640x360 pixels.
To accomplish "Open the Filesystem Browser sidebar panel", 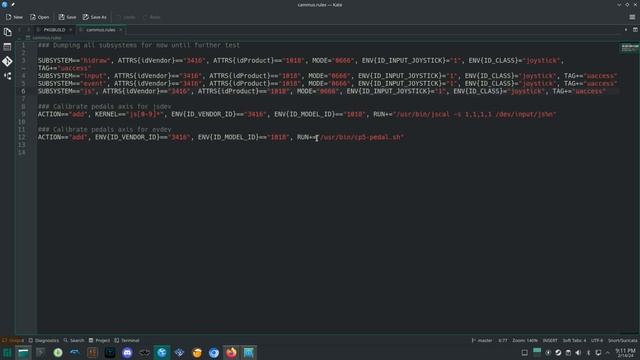I will [7, 47].
